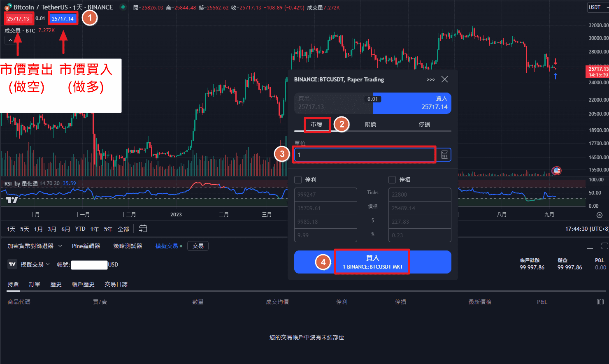Screen dimensions: 609x364
Task: Set chart range to 全部
Action: [x=123, y=229]
